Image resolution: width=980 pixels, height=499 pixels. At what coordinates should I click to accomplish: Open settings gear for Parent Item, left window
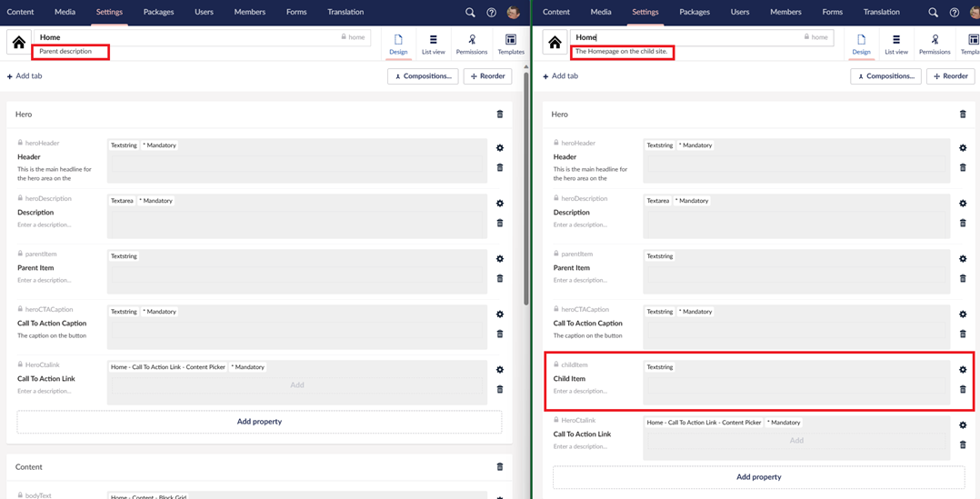[x=499, y=258]
